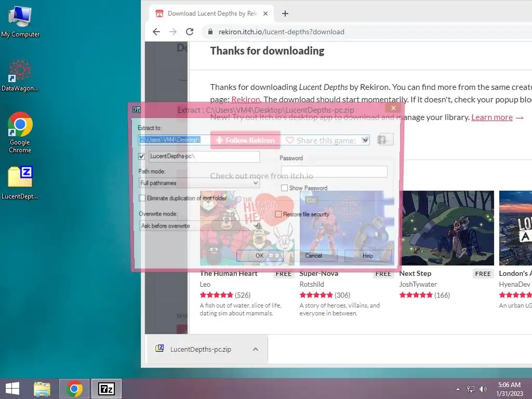Click the Chrome address bar URL
Viewport: 532px width, 399px height.
click(282, 32)
